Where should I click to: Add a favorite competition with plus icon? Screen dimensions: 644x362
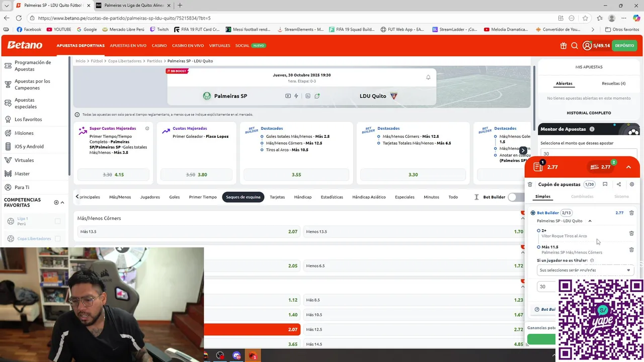56,203
